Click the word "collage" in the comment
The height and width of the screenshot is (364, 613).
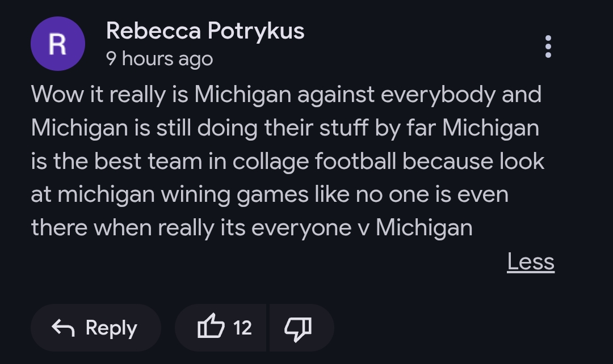pos(270,161)
